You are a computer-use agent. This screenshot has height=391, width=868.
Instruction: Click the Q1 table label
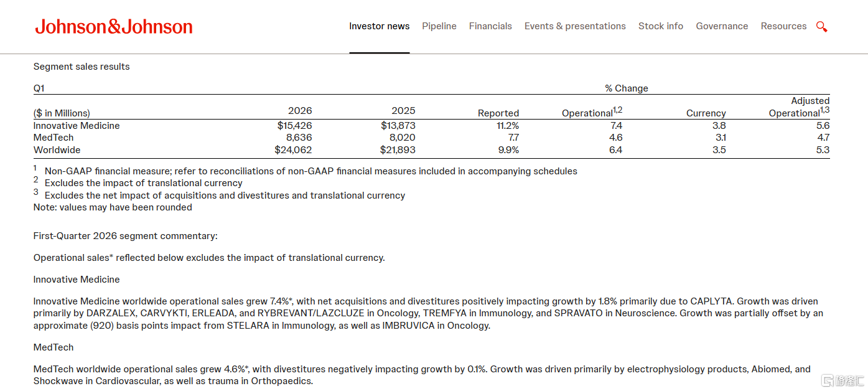(x=39, y=88)
